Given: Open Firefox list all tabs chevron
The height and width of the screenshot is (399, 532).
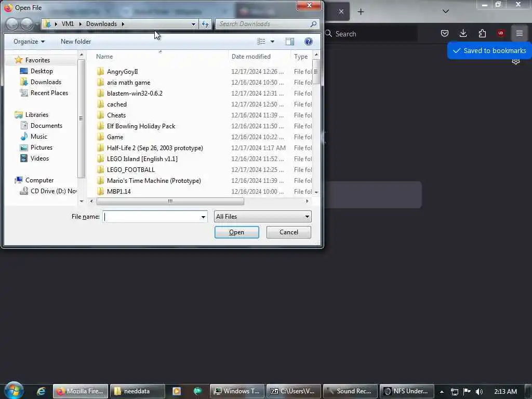Looking at the screenshot, I should click(446, 11).
